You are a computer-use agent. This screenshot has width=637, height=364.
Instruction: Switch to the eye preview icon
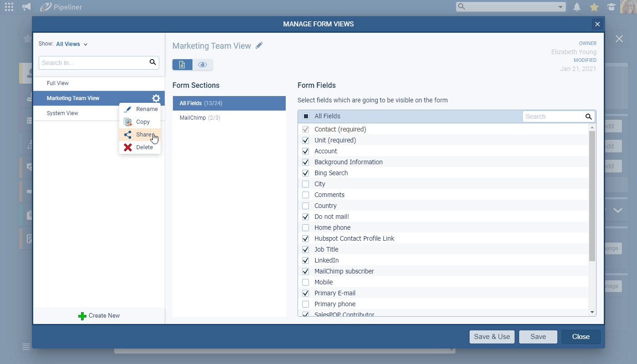pyautogui.click(x=202, y=65)
